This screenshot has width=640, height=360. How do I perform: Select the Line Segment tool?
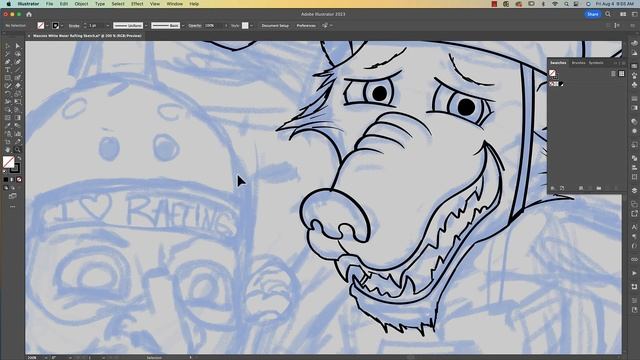coord(18,70)
